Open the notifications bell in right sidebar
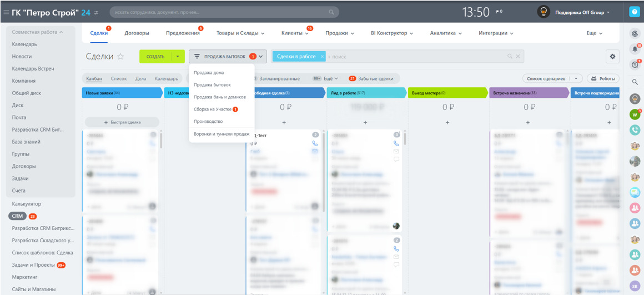 click(x=635, y=49)
